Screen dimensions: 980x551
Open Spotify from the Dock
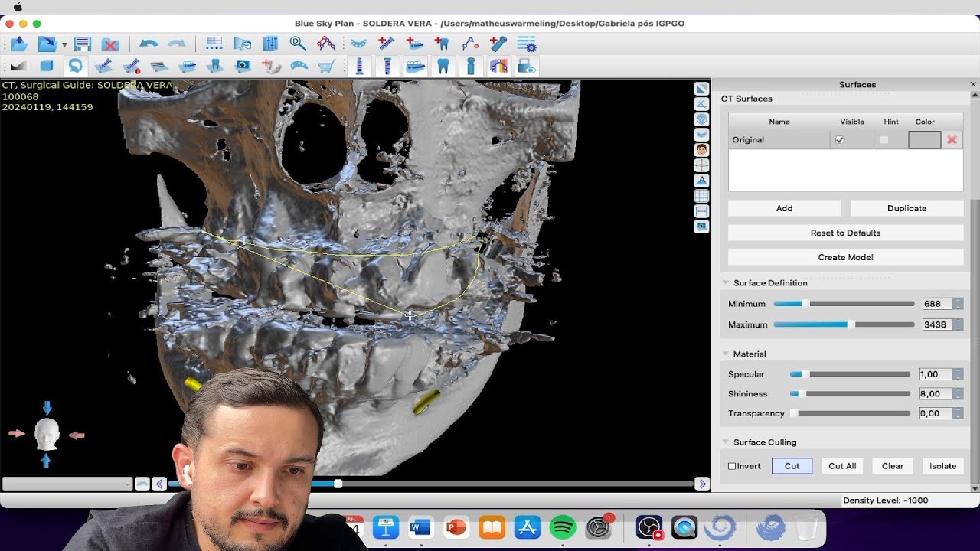[x=563, y=527]
